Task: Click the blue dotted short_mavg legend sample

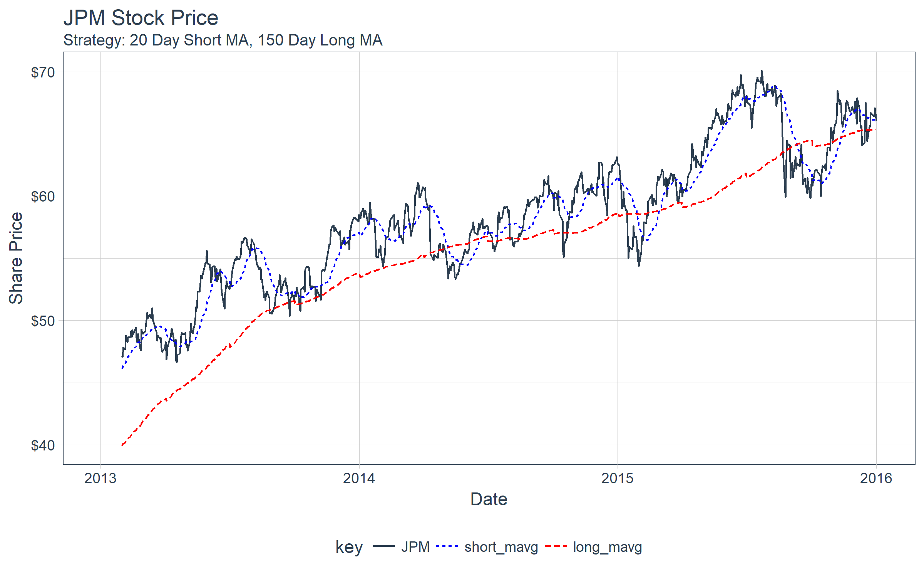Action: pos(447,546)
